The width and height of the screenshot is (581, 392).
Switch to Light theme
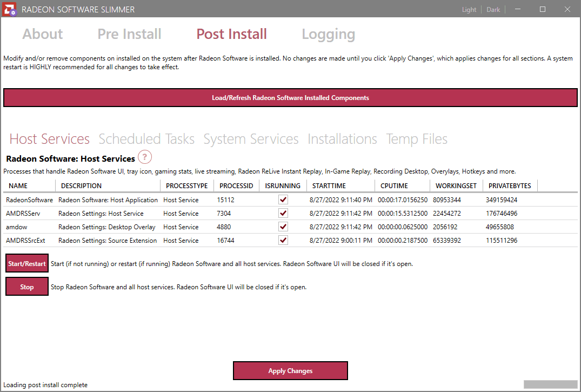[469, 10]
